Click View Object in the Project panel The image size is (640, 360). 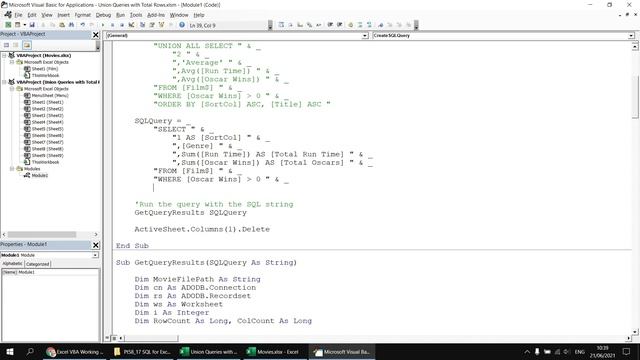coord(16,45)
